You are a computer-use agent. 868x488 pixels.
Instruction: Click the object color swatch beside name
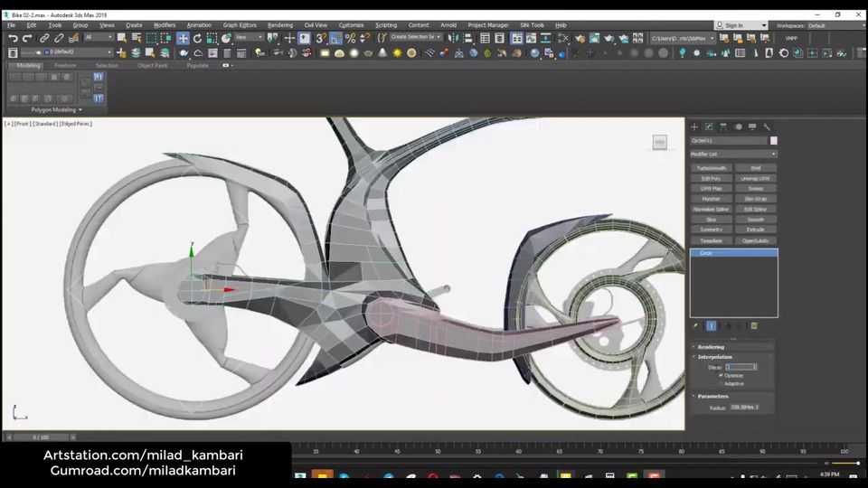click(x=774, y=141)
